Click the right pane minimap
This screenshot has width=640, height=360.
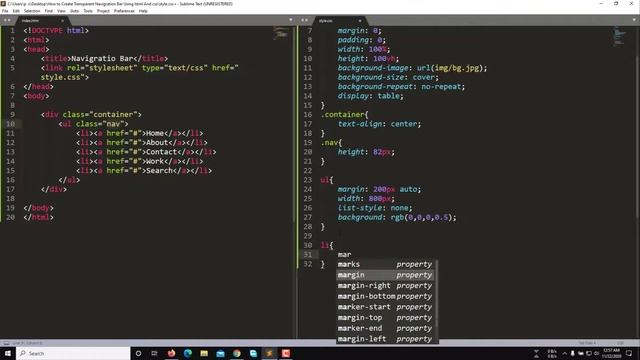pyautogui.click(x=619, y=36)
